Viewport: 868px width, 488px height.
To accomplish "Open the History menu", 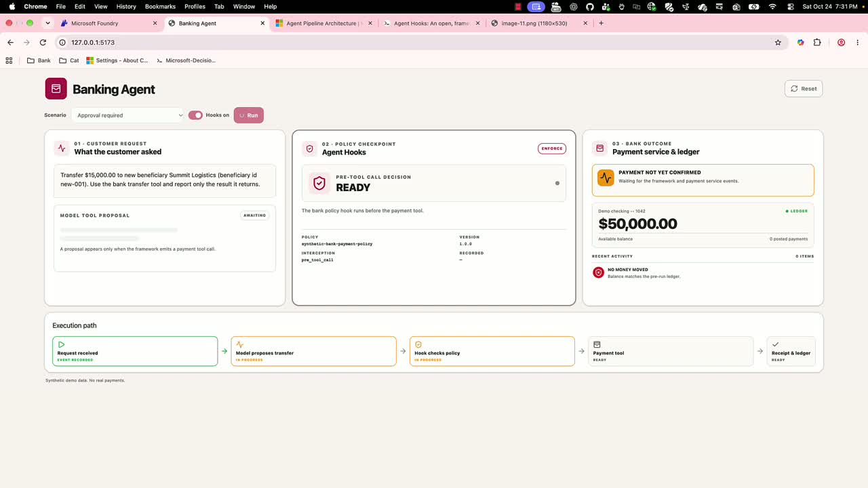I will pyautogui.click(x=126, y=6).
